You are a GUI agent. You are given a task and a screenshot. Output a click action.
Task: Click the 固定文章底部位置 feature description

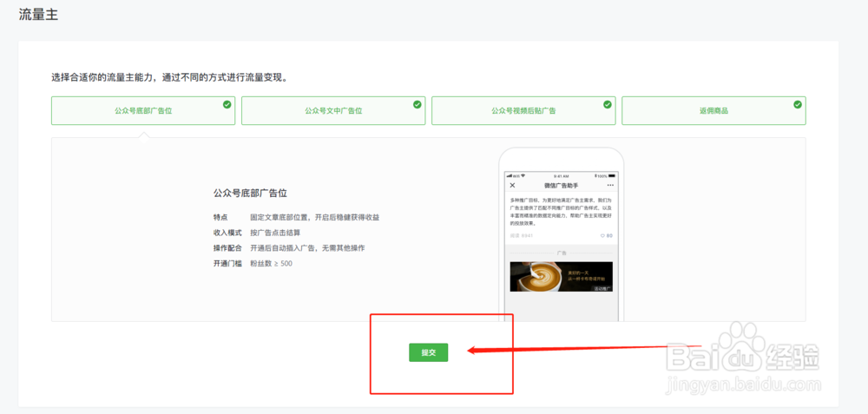(x=314, y=218)
